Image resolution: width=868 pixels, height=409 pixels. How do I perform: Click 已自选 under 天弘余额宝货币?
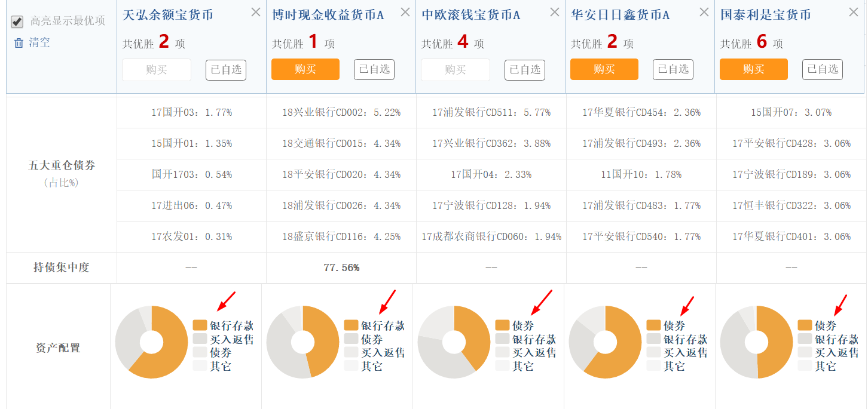[x=225, y=69]
